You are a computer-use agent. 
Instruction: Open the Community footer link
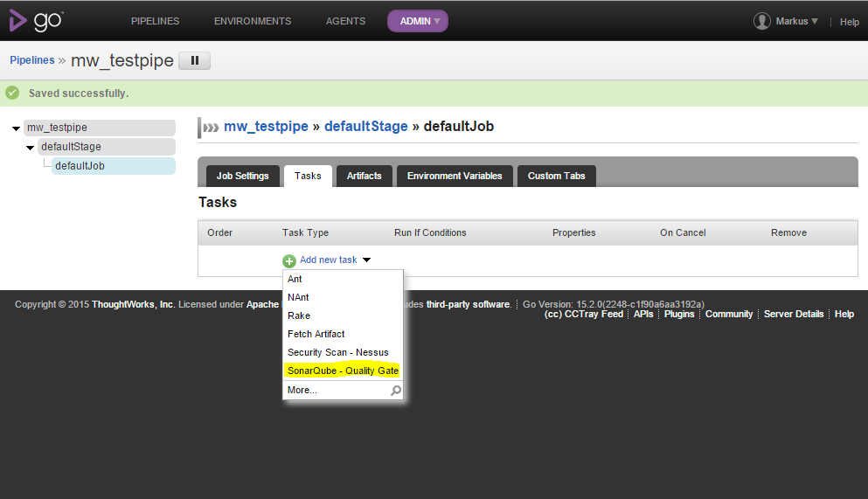click(728, 315)
